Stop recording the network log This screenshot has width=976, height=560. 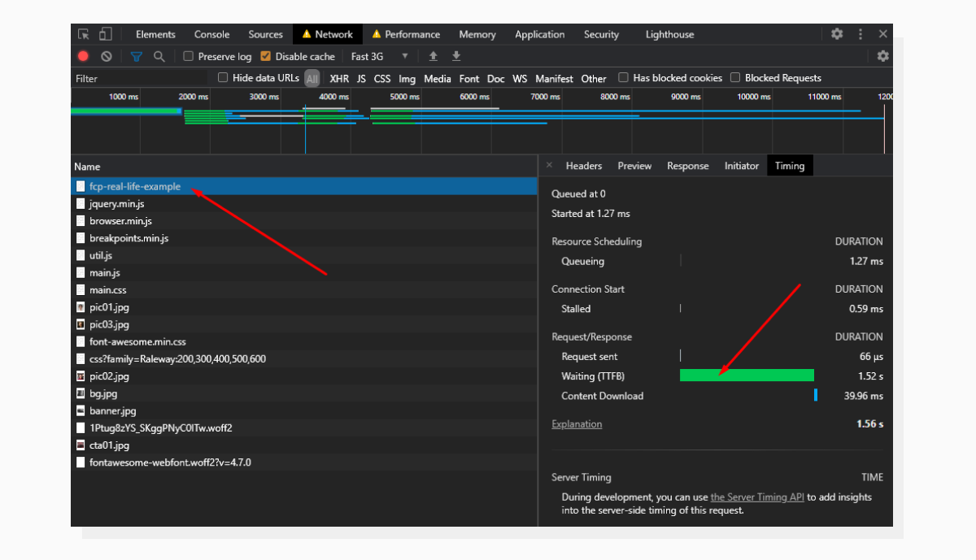click(x=82, y=56)
